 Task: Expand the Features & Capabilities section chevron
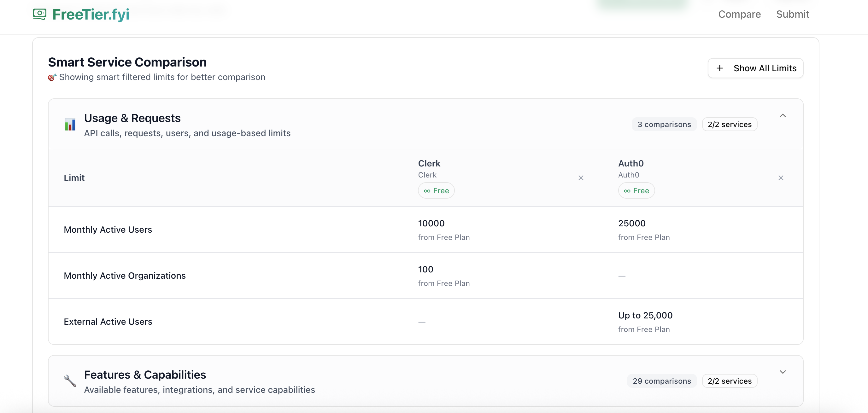coord(783,372)
